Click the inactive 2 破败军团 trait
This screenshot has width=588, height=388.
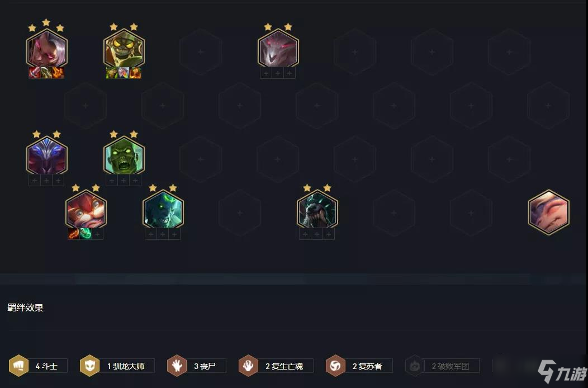click(442, 366)
